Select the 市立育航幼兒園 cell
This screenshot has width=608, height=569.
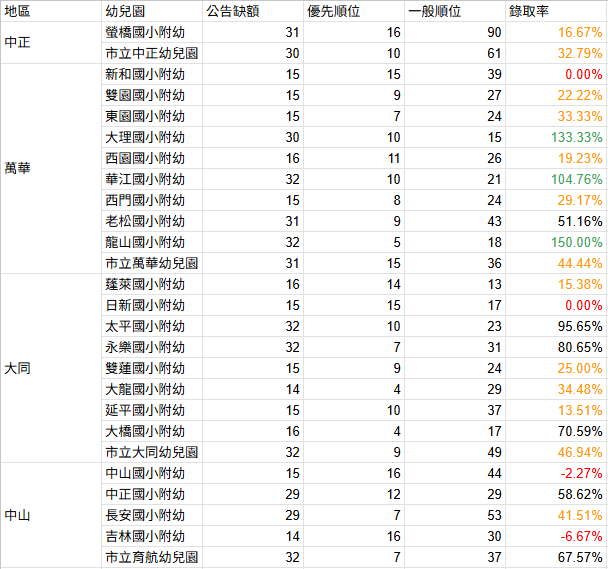click(152, 557)
